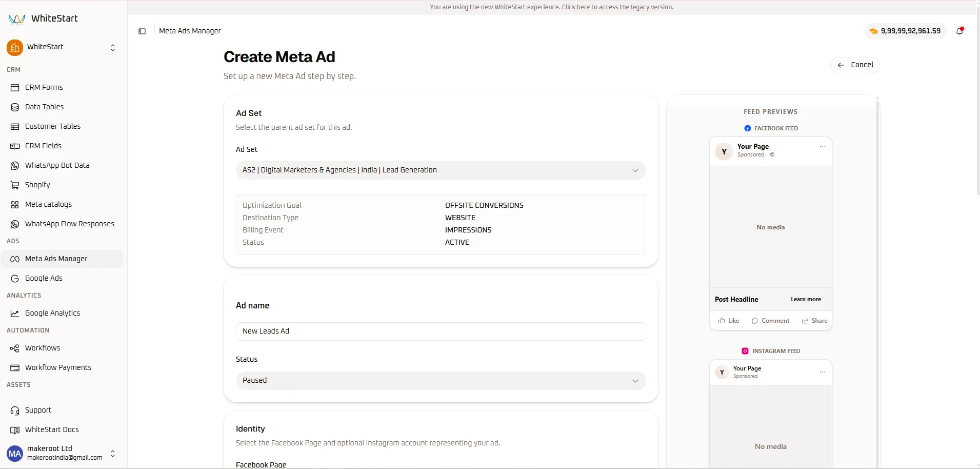Go to Shopify in the sidebar

click(x=62, y=185)
